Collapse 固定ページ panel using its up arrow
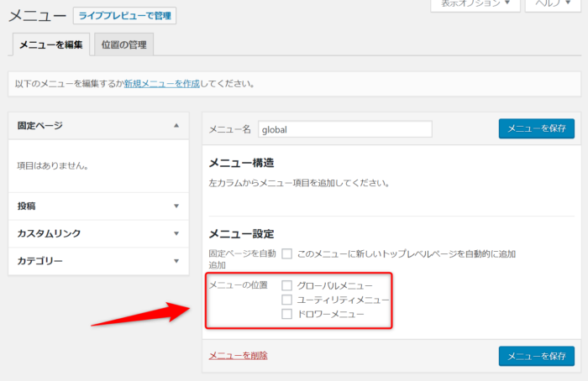This screenshot has height=381, width=588. point(176,126)
